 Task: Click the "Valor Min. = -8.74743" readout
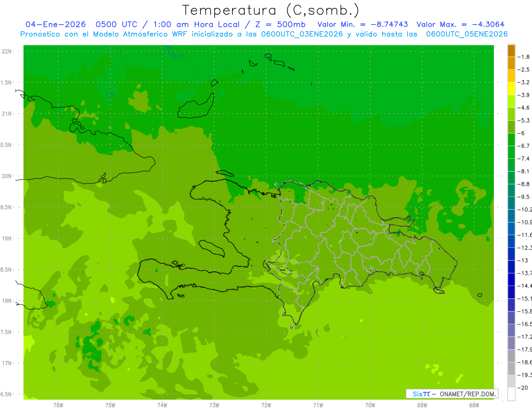pos(363,24)
